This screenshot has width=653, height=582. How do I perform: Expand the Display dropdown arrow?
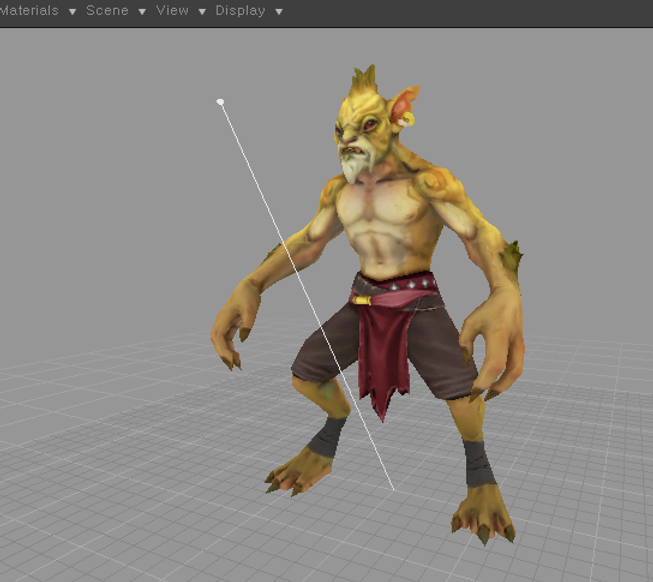279,12
